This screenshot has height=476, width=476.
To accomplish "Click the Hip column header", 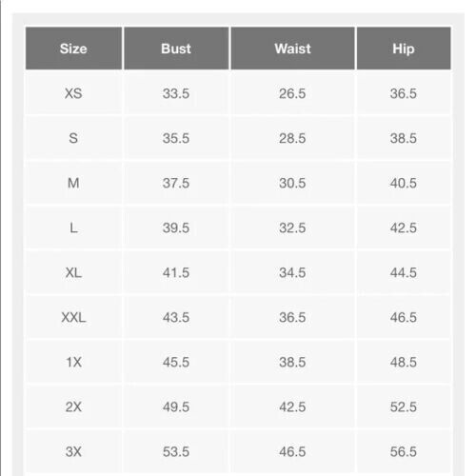I will (x=404, y=49).
